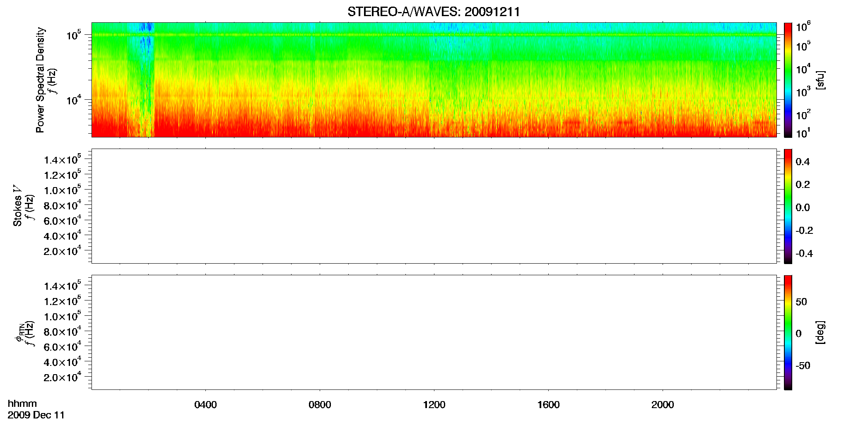The width and height of the screenshot is (868, 447).
Task: Click the Stokes V color bar
Action: click(x=788, y=206)
